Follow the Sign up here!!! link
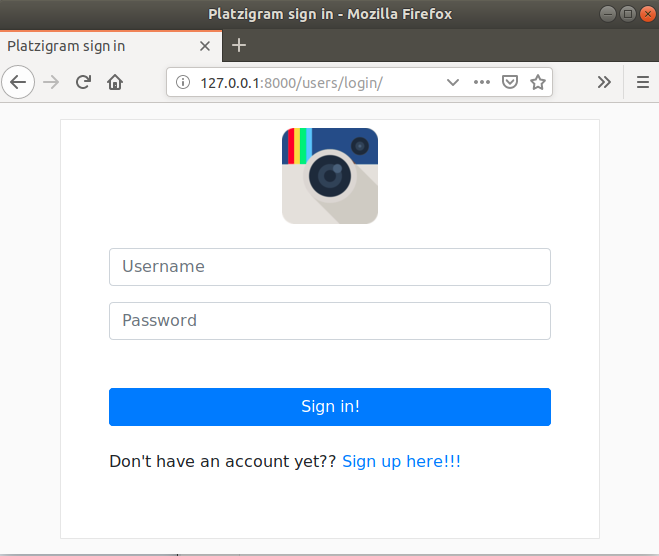This screenshot has width=659, height=556. pos(401,461)
